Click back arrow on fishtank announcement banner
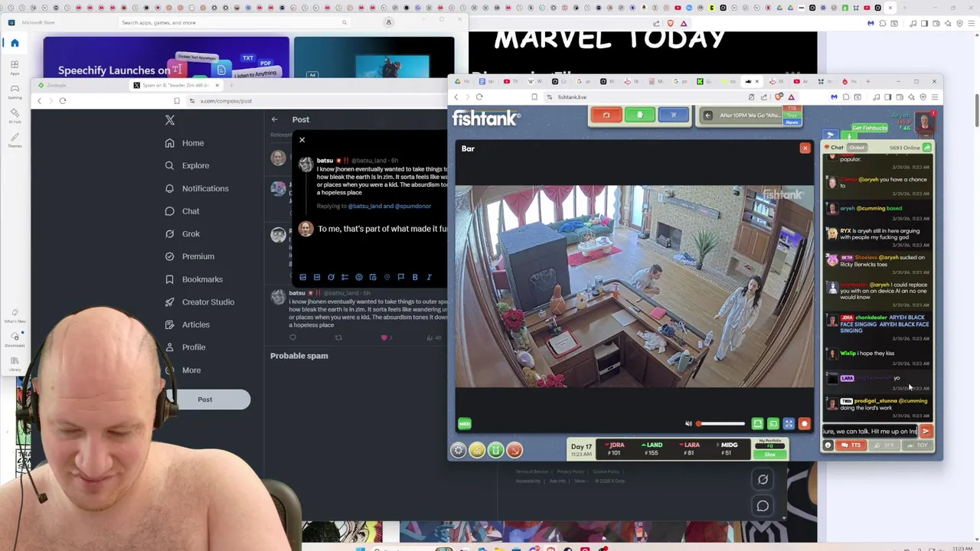 [708, 116]
